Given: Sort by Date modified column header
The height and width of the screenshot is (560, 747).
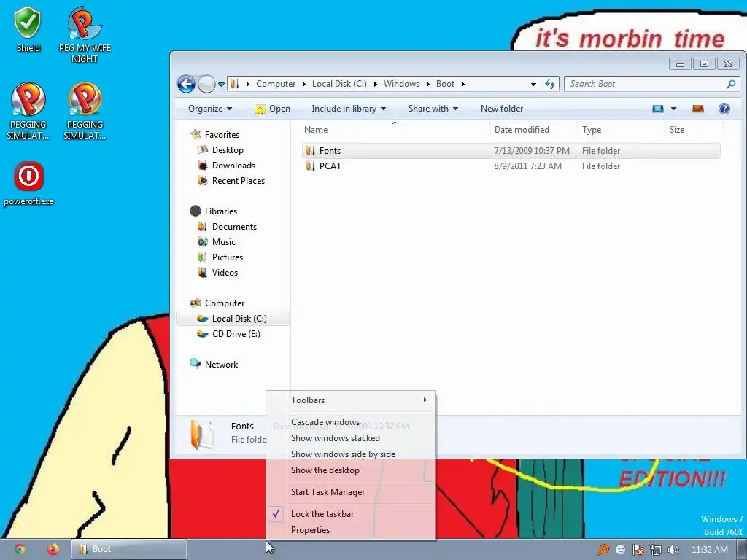Looking at the screenshot, I should coord(533,130).
